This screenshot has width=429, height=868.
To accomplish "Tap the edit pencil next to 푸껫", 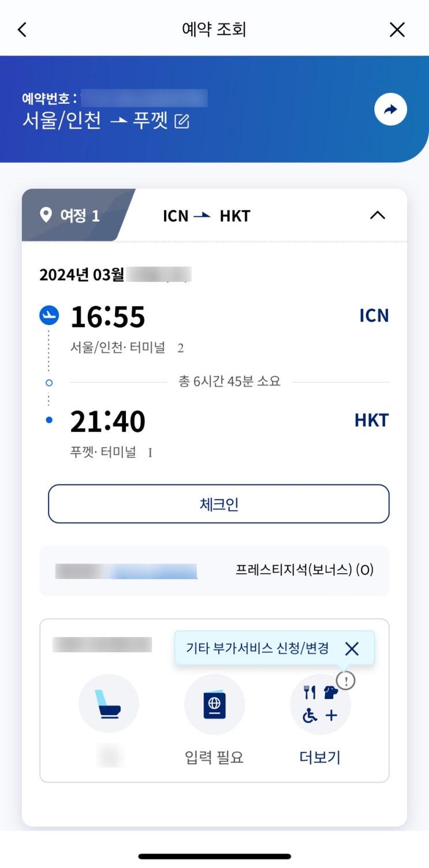I will point(182,122).
